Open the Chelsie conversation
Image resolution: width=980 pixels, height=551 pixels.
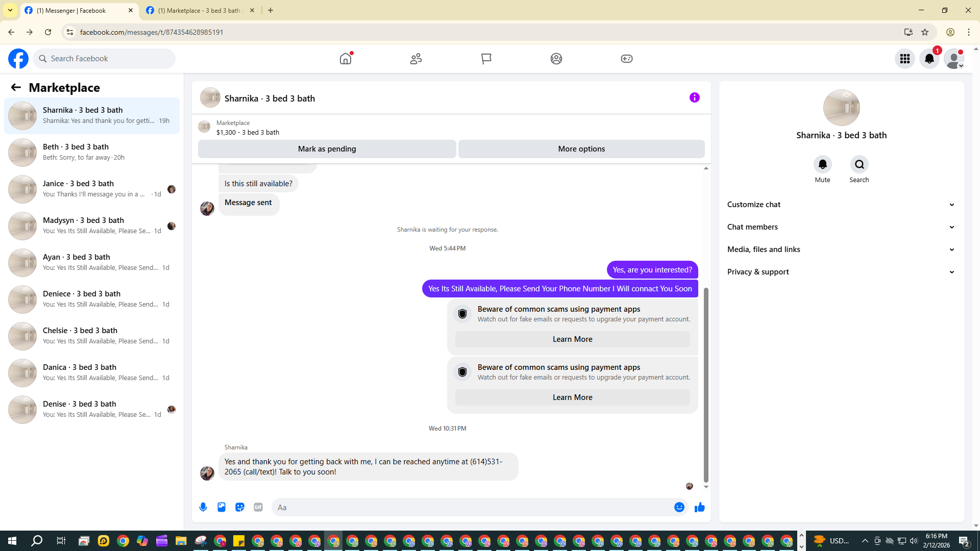[x=92, y=336]
